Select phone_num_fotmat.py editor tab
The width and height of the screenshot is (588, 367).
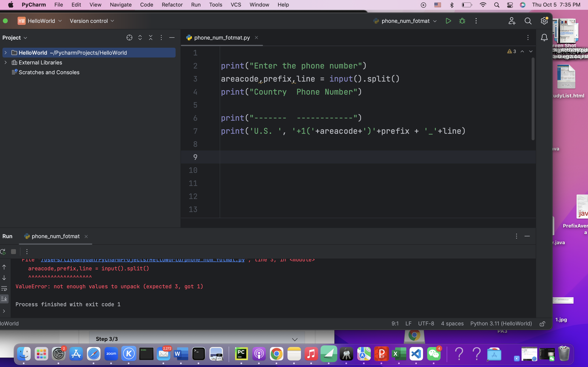[x=222, y=38]
